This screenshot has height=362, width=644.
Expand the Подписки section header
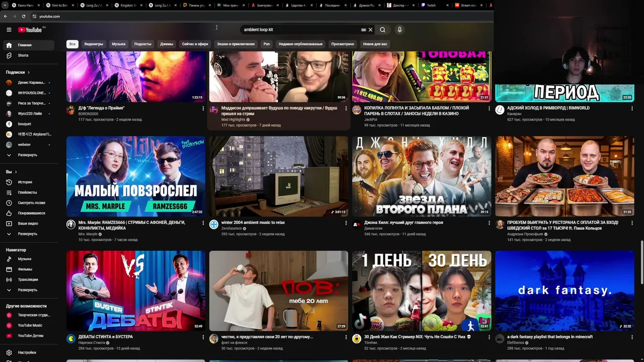click(18, 72)
